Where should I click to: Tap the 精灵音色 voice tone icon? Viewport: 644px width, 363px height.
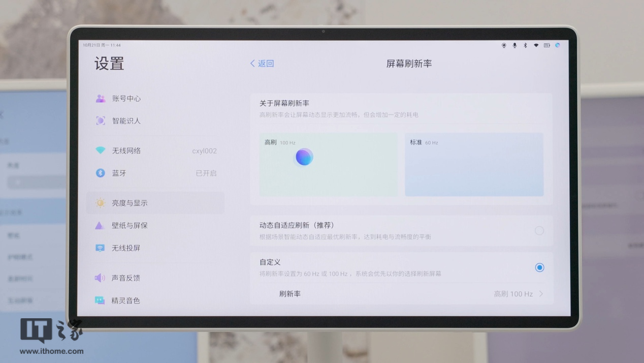coord(100,300)
